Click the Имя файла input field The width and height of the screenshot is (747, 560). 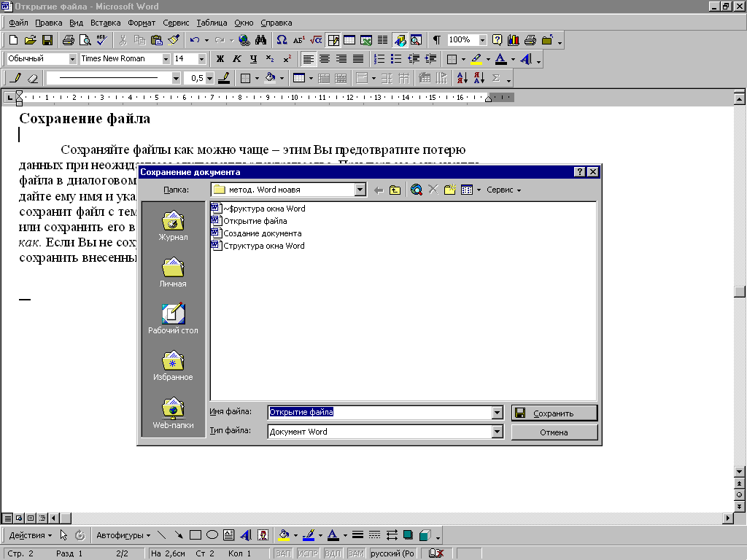click(x=379, y=413)
